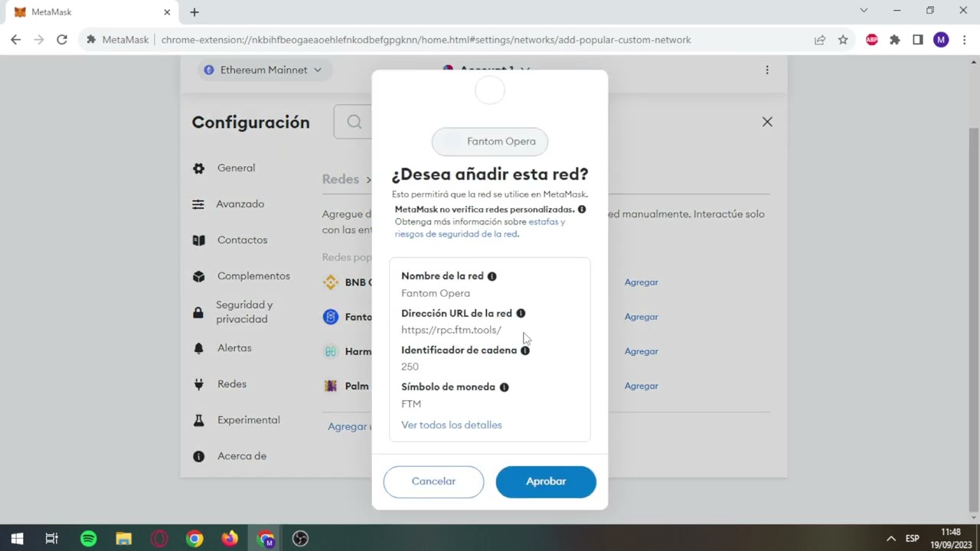Open the Complementos settings section
The image size is (980, 551).
(253, 275)
